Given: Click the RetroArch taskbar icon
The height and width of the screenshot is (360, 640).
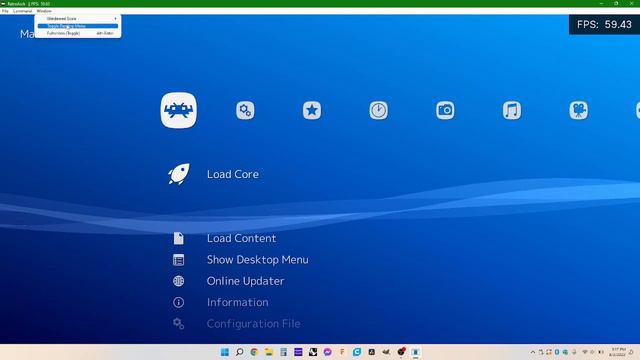Looking at the screenshot, I should pyautogui.click(x=416, y=352).
